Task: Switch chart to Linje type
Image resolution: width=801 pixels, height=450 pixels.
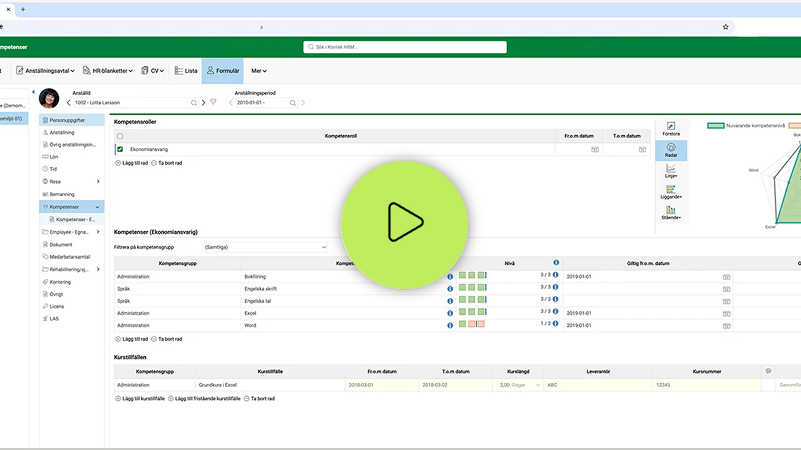Action: [x=671, y=172]
